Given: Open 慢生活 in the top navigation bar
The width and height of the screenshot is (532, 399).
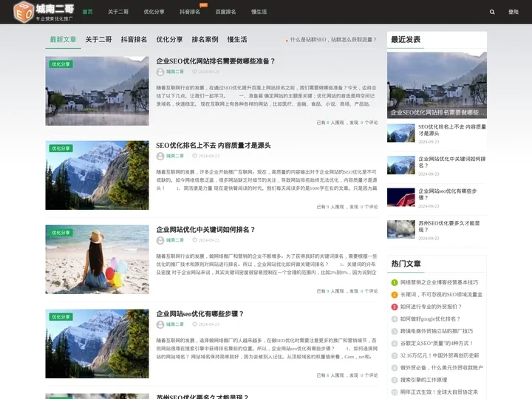Looking at the screenshot, I should [x=259, y=12].
